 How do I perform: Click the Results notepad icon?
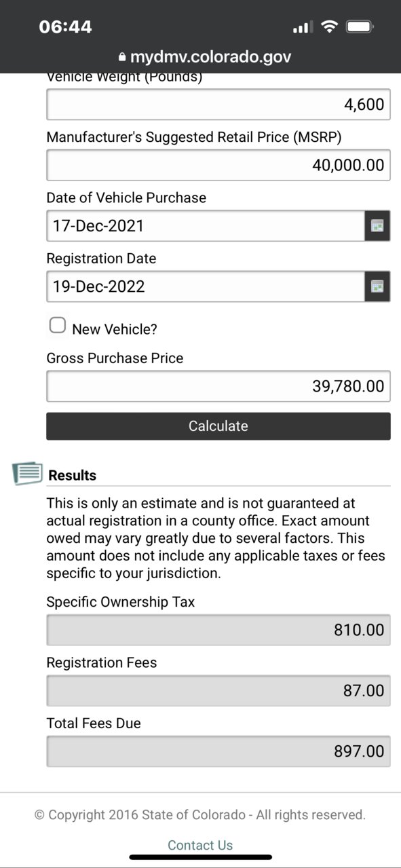pos(27,473)
